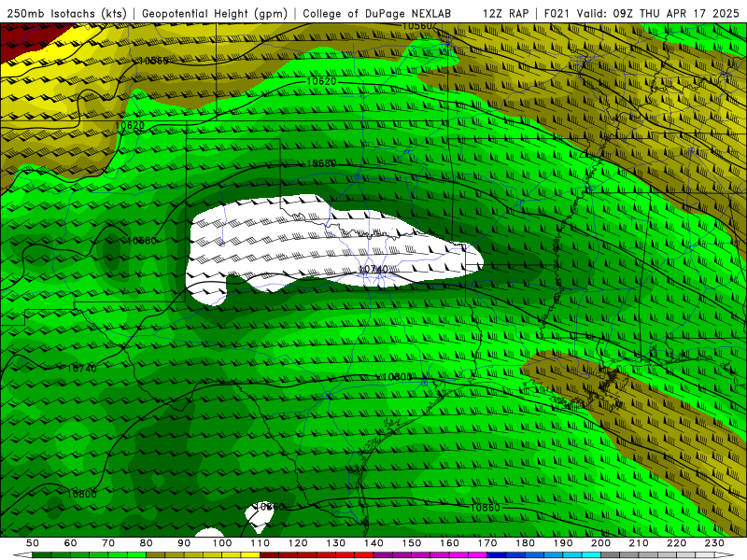Viewport: 747px width, 560px height.
Task: Click the "Geopotential Height (gpm)" header label
Action: 215,13
